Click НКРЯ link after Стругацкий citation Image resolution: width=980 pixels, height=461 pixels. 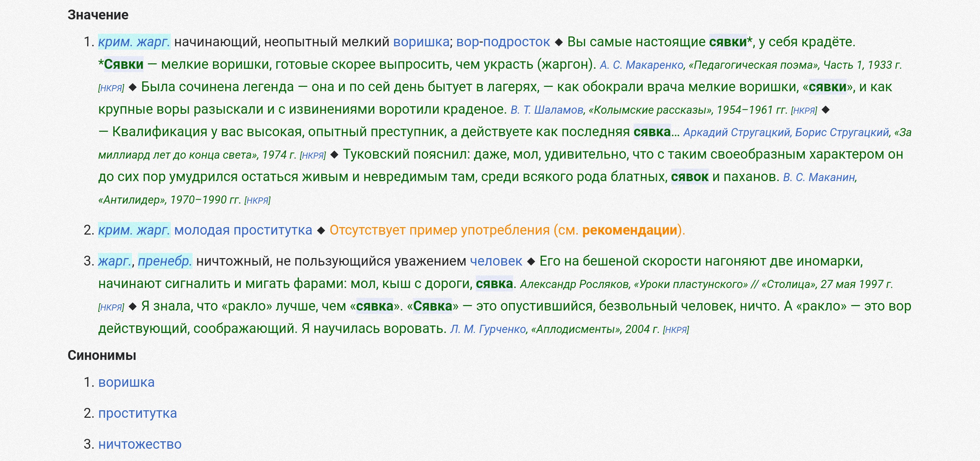[313, 155]
